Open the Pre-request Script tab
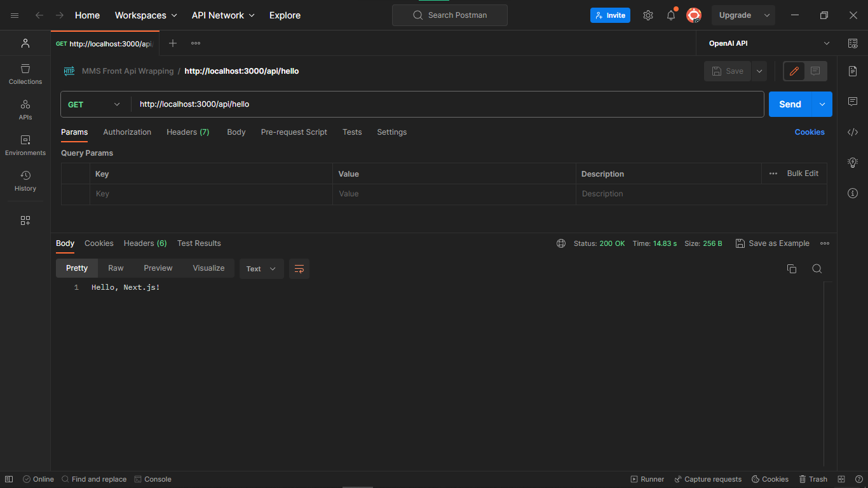 (294, 132)
